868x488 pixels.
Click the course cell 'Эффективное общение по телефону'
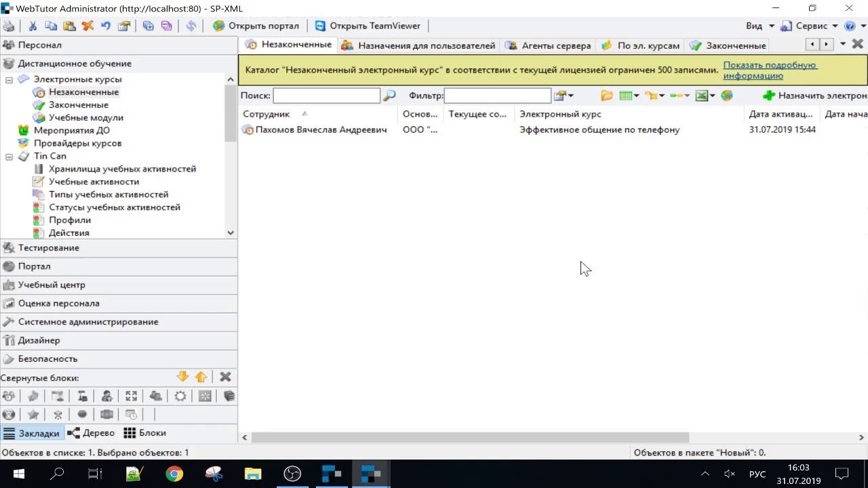point(599,129)
